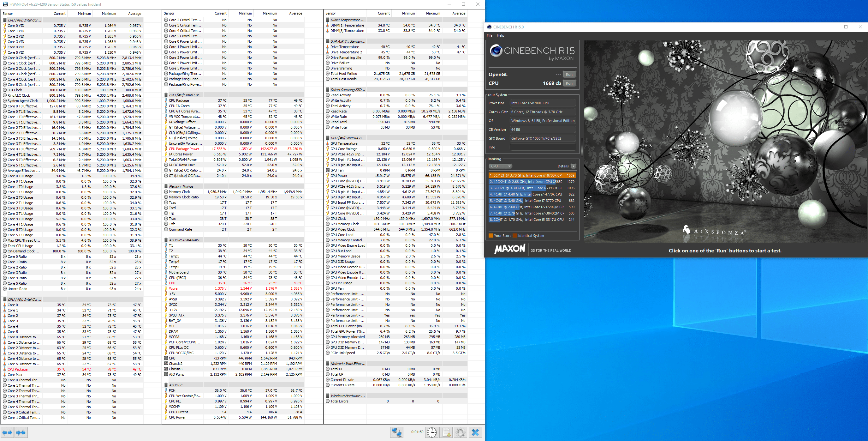Select the Command Rate row
The height and width of the screenshot is (441, 868).
(234, 229)
